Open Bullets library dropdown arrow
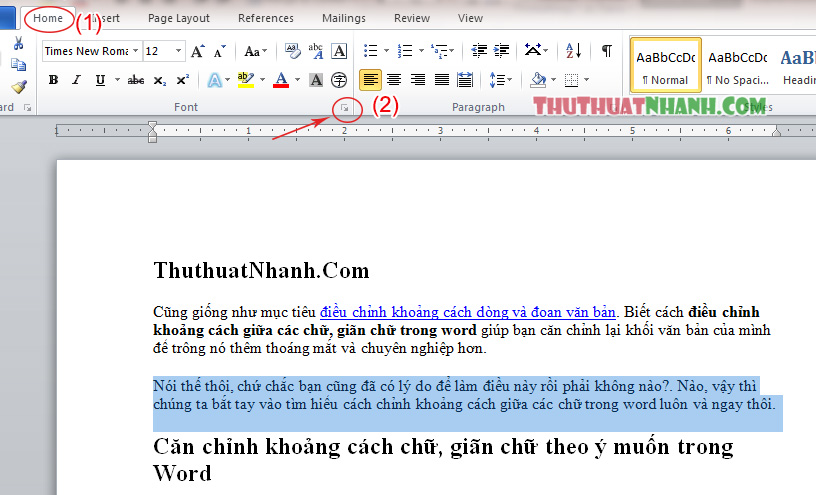This screenshot has width=816, height=495. point(386,50)
